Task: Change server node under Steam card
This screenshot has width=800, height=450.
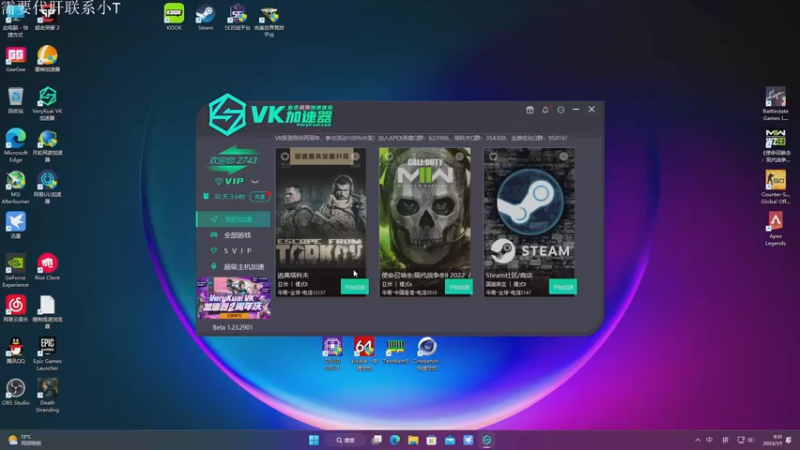Action: click(508, 292)
